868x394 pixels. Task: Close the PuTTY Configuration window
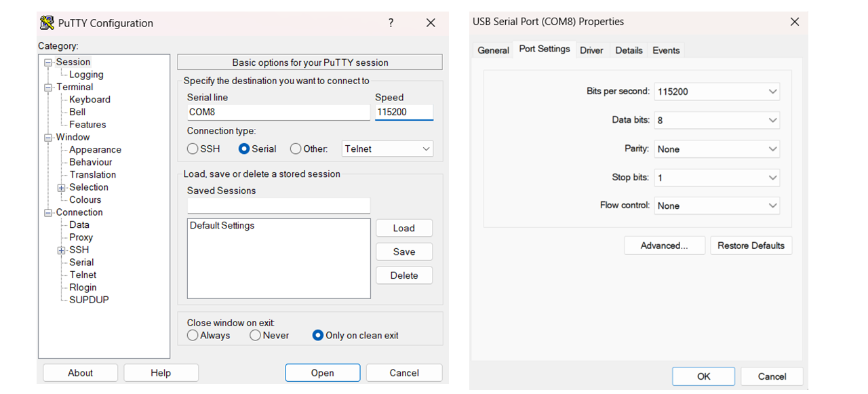pos(431,23)
